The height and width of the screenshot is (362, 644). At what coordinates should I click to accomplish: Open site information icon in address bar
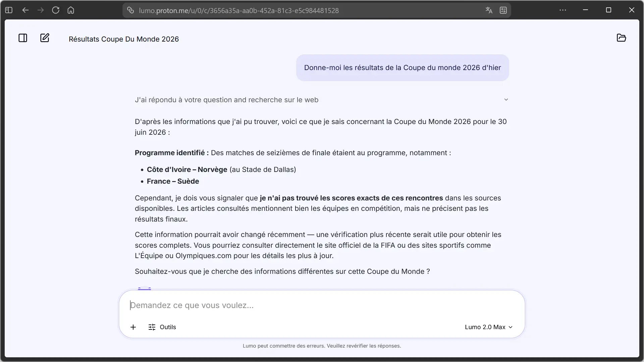coord(130,10)
